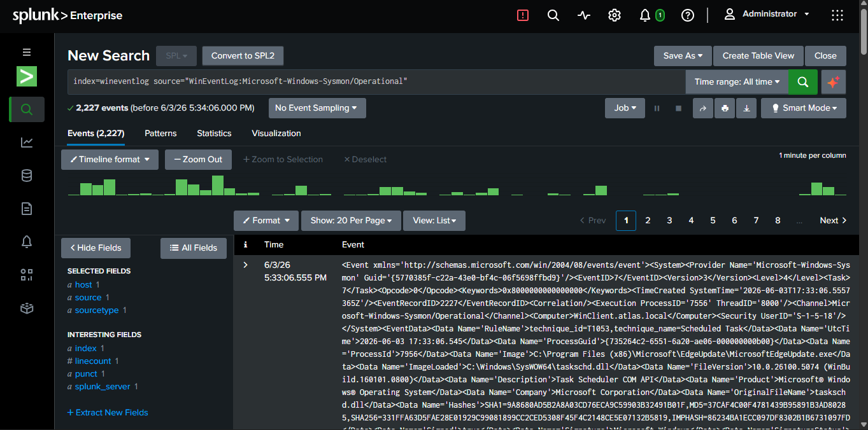Click the global search magnifier icon
The width and height of the screenshot is (868, 430).
553,15
